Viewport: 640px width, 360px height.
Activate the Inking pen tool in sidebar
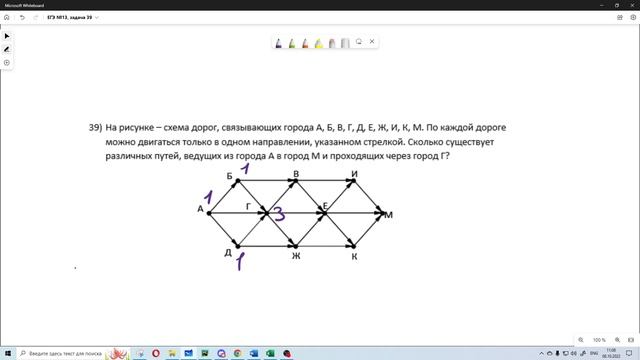tap(7, 49)
